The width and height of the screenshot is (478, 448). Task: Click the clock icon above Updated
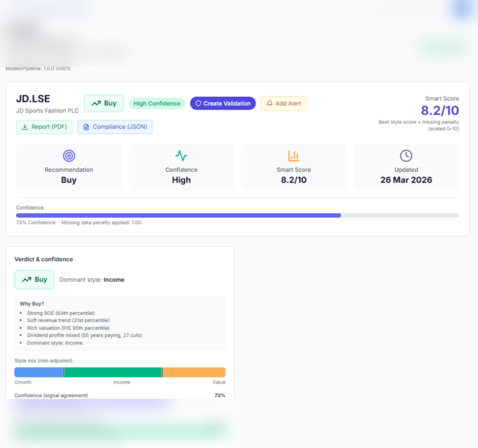406,156
